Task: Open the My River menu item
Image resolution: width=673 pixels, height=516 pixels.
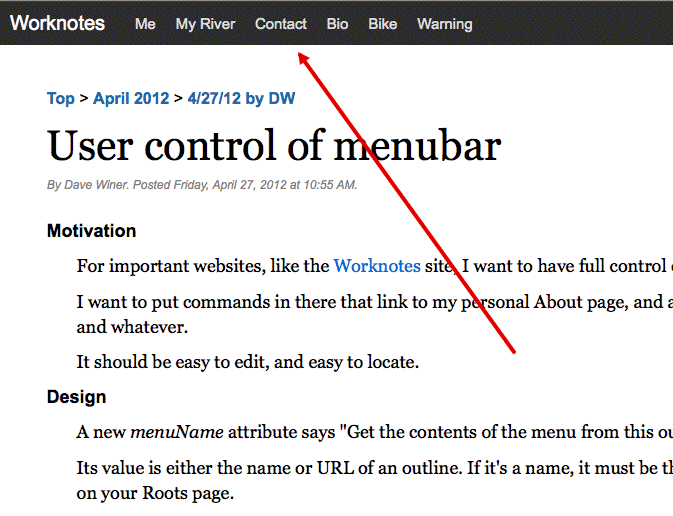Action: pos(205,24)
